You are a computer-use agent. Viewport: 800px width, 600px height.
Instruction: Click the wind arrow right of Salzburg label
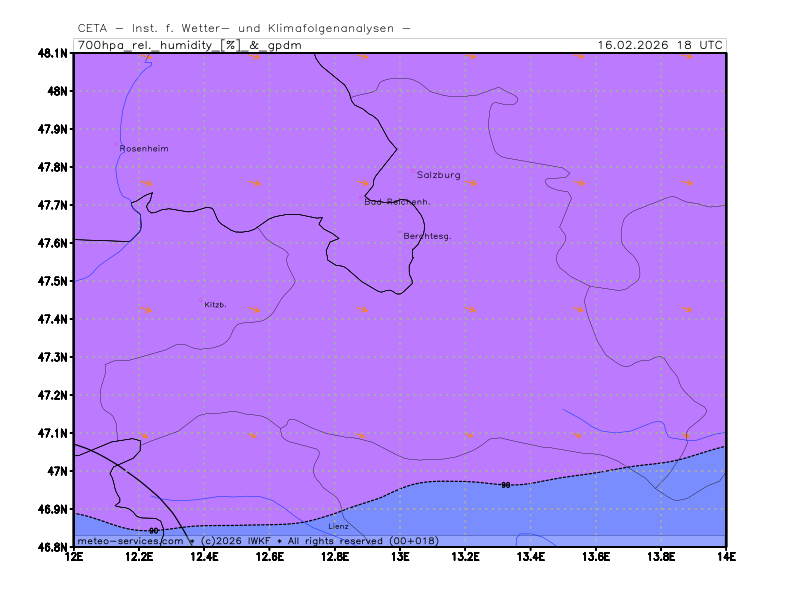(x=472, y=183)
